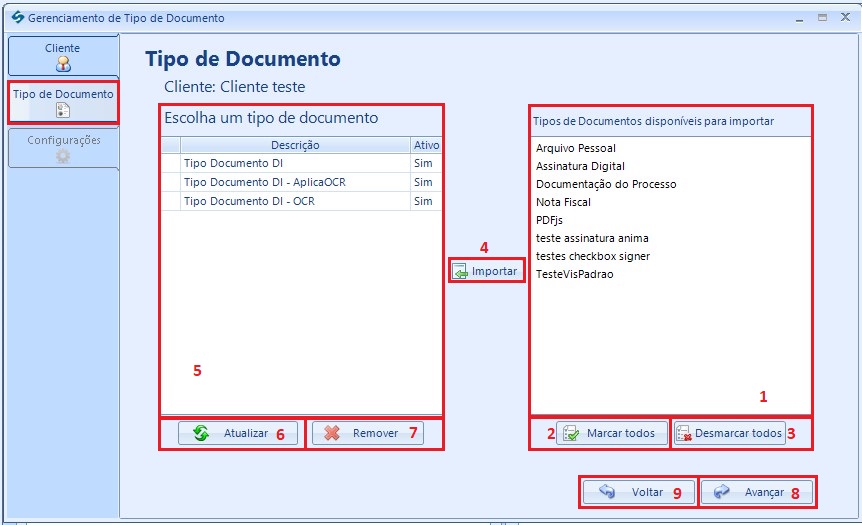This screenshot has height=525, width=862.
Task: Click the row selector cell of Tipo Documento DI
Action: pyautogui.click(x=171, y=163)
